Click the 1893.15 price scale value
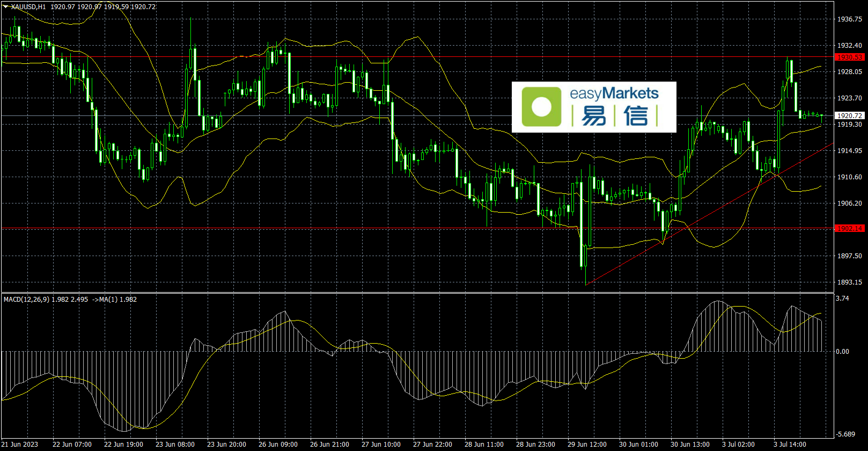The image size is (868, 451). [x=850, y=282]
